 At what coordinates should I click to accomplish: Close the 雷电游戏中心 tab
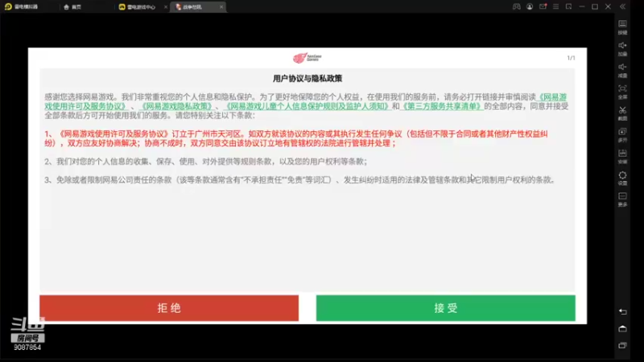[166, 7]
